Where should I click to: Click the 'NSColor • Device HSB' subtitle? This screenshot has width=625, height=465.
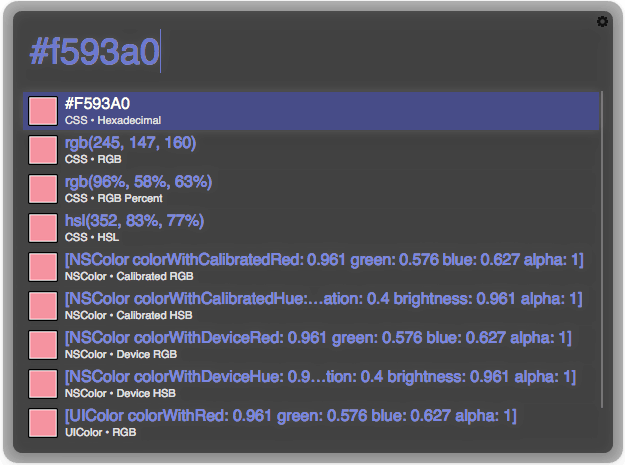point(120,394)
